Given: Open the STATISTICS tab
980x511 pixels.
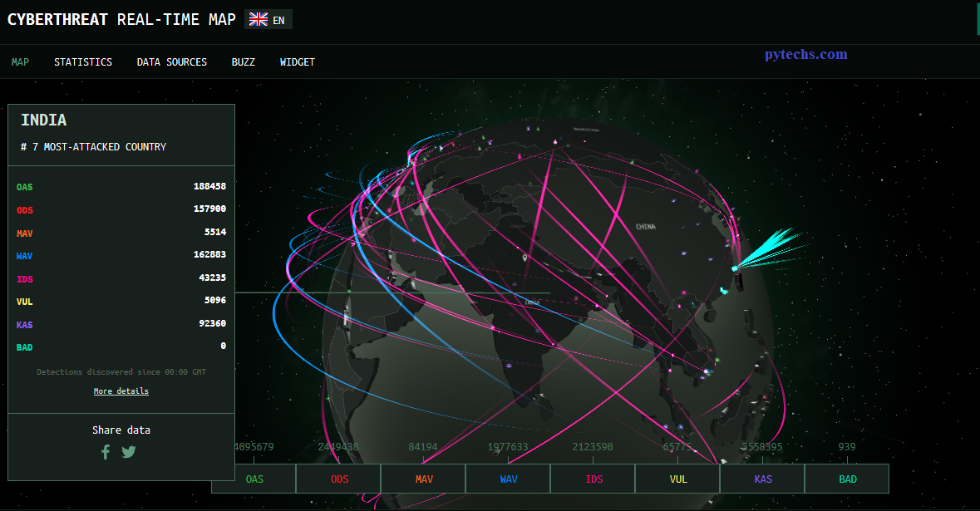Looking at the screenshot, I should tap(83, 61).
